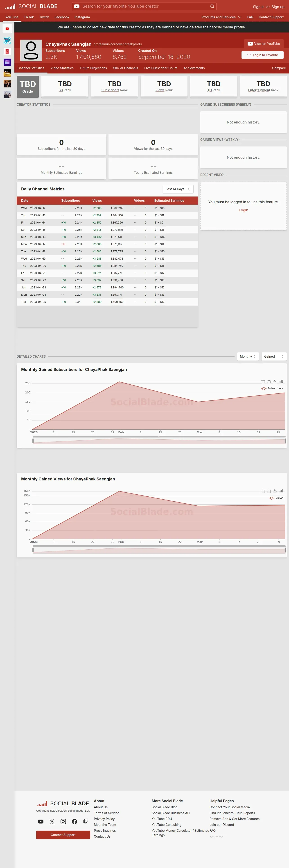The image size is (289, 868).
Task: Focus the YouTube creator search field
Action: 145,6
